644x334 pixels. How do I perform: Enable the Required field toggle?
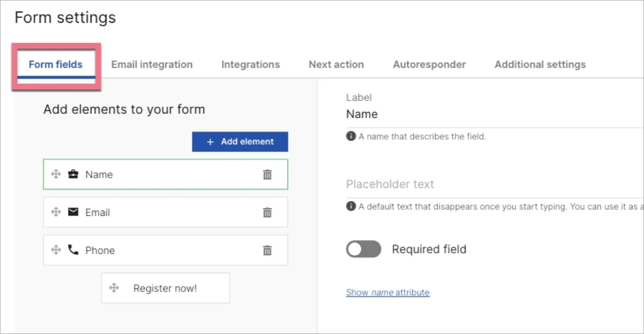pos(363,249)
